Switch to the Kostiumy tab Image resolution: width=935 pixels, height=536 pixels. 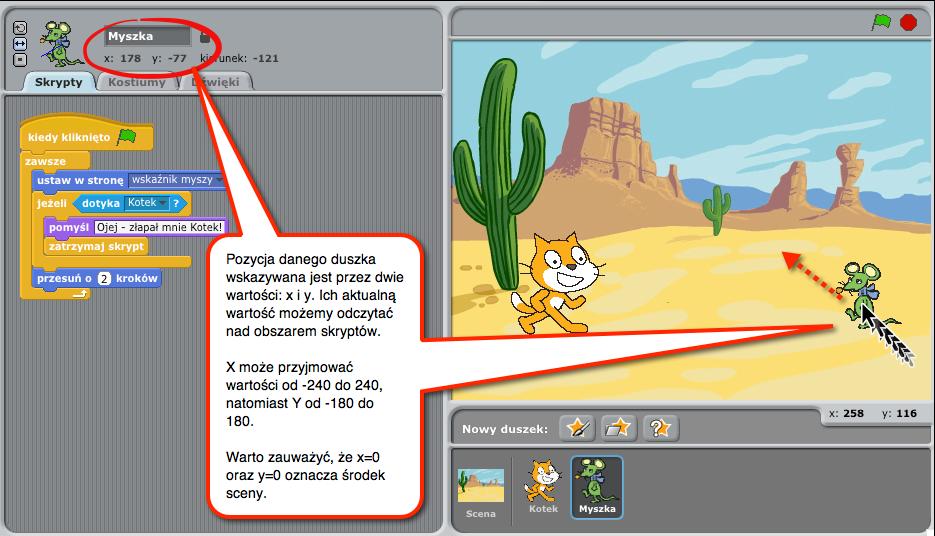137,82
